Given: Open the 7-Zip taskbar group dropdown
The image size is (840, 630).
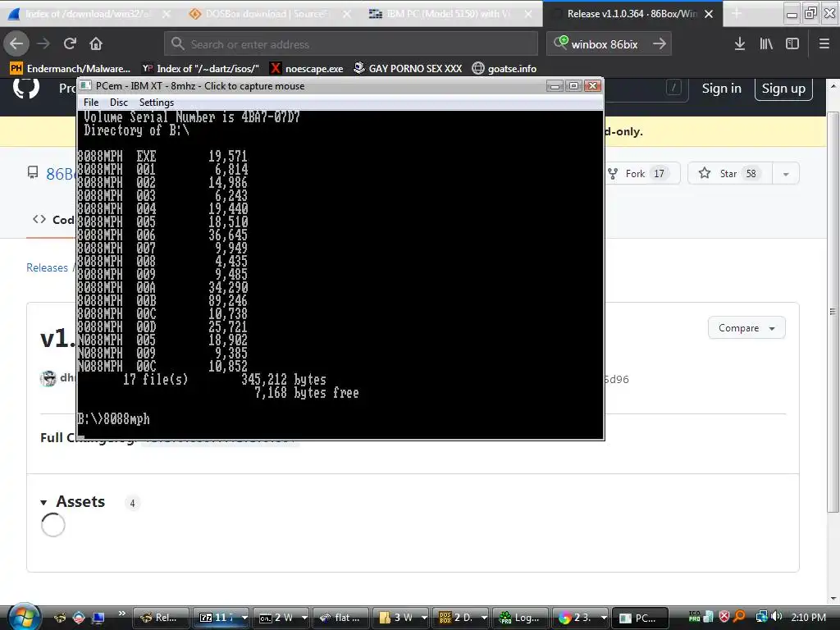Looking at the screenshot, I should point(244,618).
